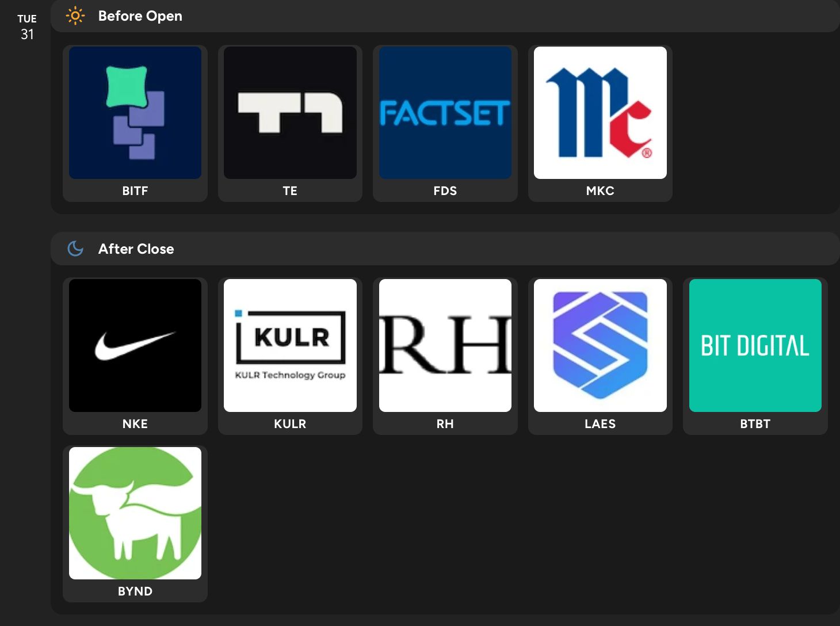Click the BTBT ticker label
Image resolution: width=840 pixels, height=626 pixels.
pos(755,424)
